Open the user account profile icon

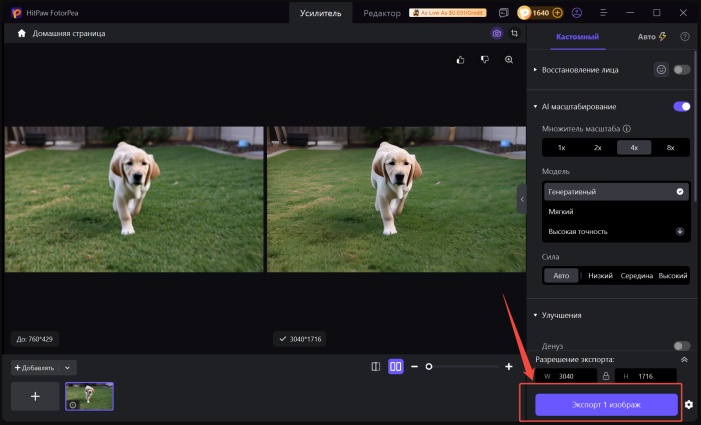point(577,13)
